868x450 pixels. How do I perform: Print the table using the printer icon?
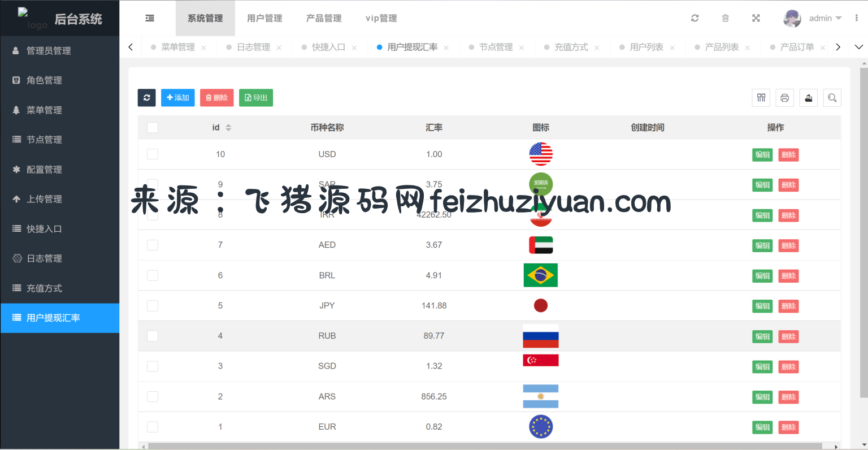pyautogui.click(x=785, y=98)
